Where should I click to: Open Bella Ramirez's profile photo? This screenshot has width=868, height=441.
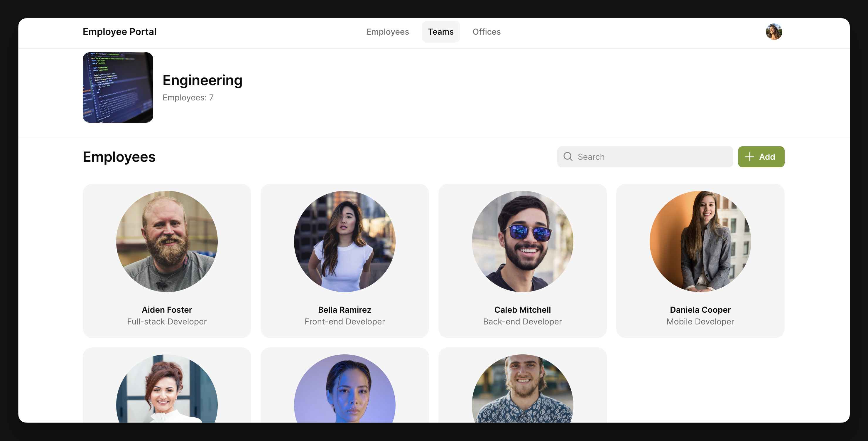345,241
